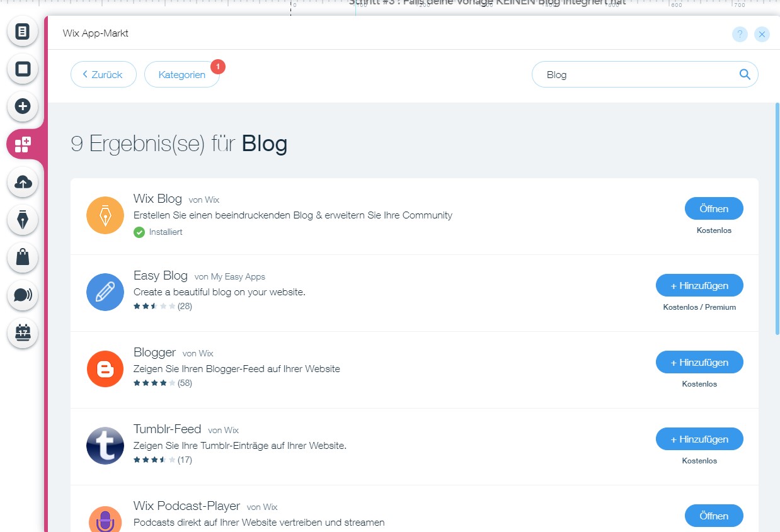Hinzufügen the Blogger feed app
Screen dimensions: 780x532
pyautogui.click(x=699, y=362)
